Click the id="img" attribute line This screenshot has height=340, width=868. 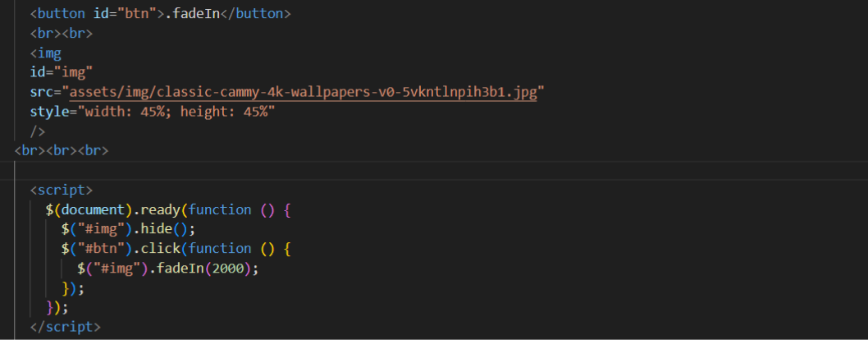61,72
